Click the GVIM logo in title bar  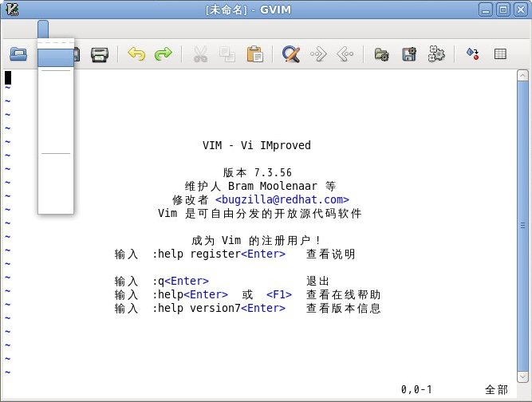click(x=12, y=10)
